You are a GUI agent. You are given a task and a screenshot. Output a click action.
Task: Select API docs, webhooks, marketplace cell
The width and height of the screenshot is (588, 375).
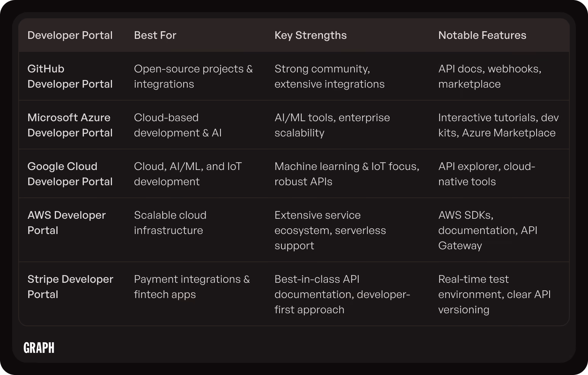tap(490, 76)
